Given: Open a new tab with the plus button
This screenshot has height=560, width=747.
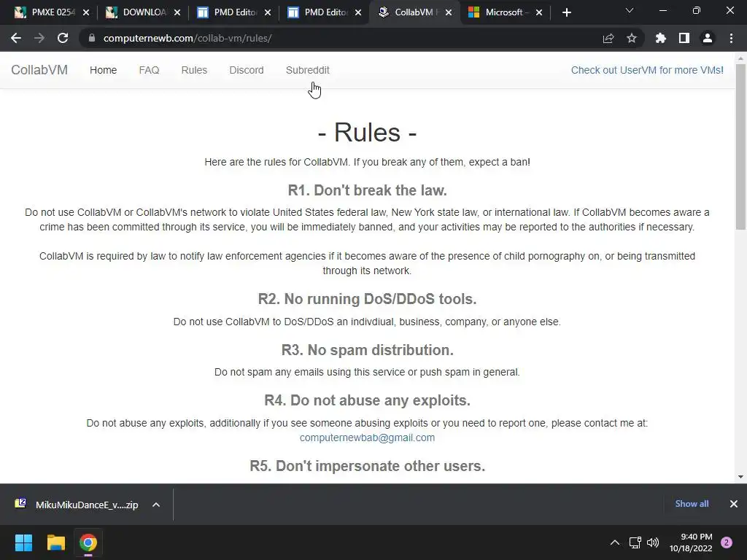Looking at the screenshot, I should pos(566,12).
